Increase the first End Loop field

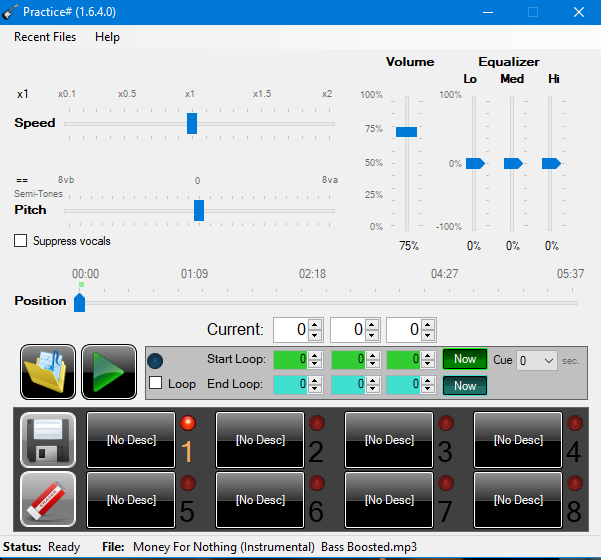(315, 380)
